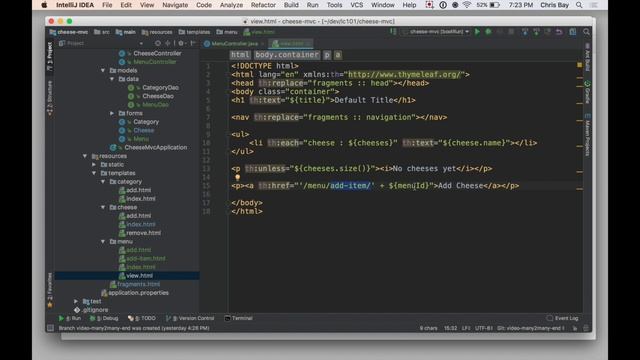Collapse the category templates folder
Screen dimensions: 640x360
point(103,182)
